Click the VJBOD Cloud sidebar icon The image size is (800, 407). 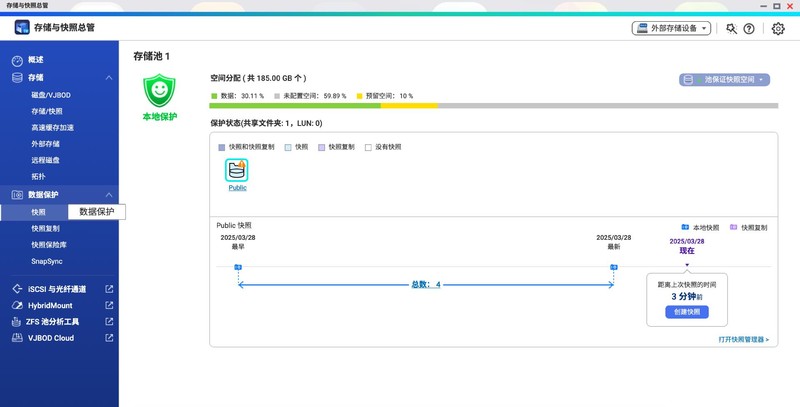point(17,338)
